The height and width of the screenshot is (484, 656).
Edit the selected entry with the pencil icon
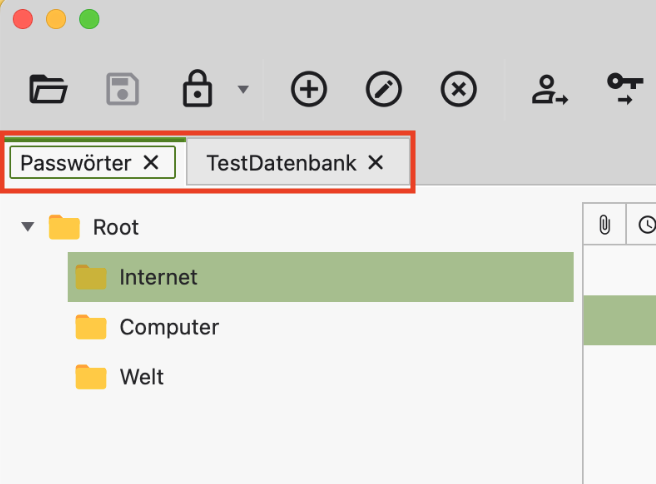[384, 90]
